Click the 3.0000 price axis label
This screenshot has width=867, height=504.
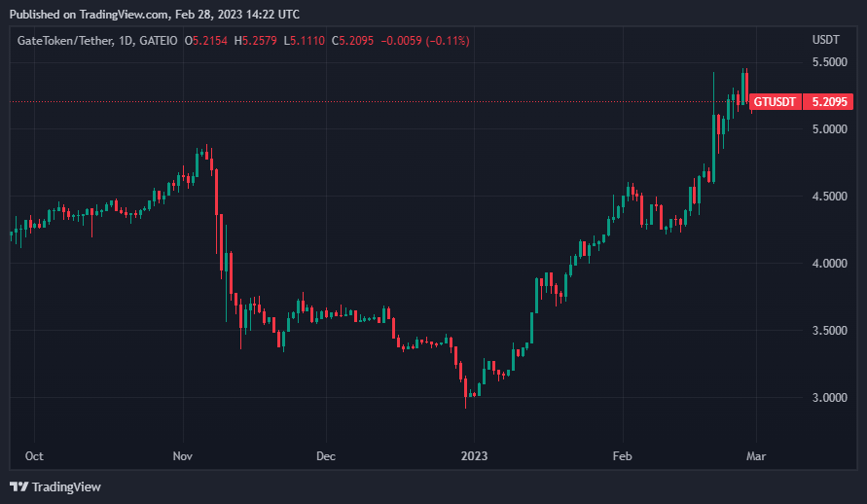[829, 398]
